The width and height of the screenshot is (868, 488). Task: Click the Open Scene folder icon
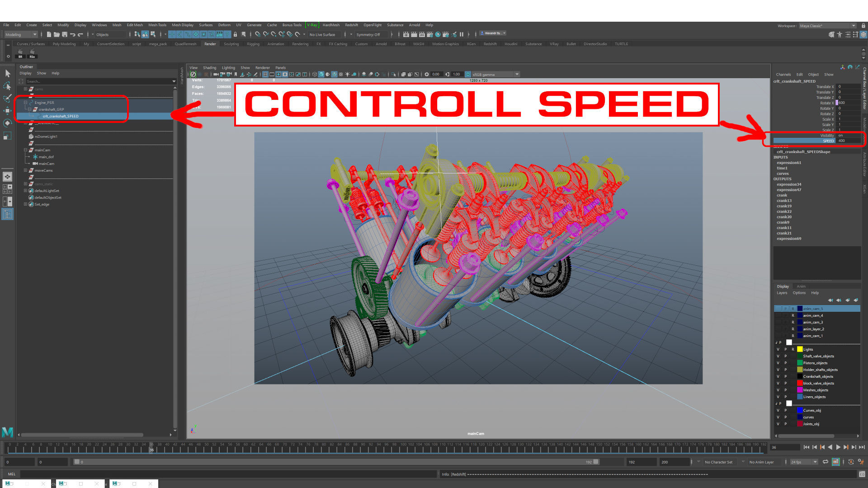coord(57,34)
